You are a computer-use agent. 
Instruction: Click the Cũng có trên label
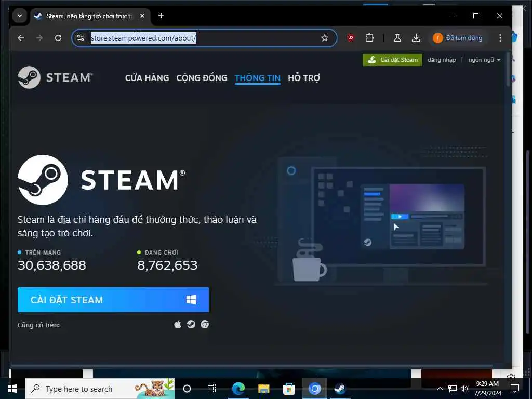(38, 325)
